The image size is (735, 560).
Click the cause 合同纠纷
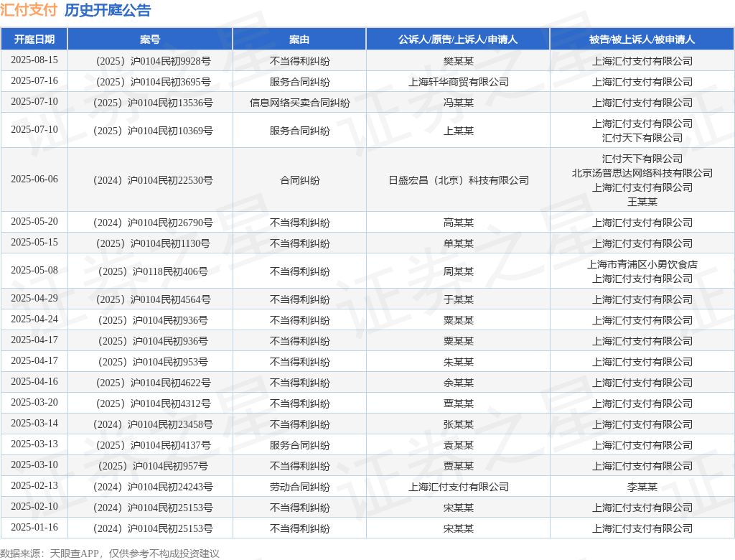click(x=299, y=181)
